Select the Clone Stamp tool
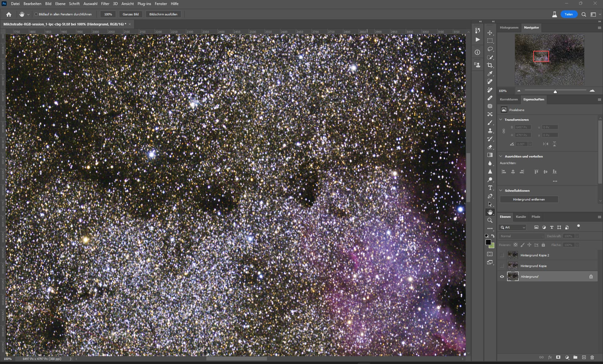 pos(490,131)
